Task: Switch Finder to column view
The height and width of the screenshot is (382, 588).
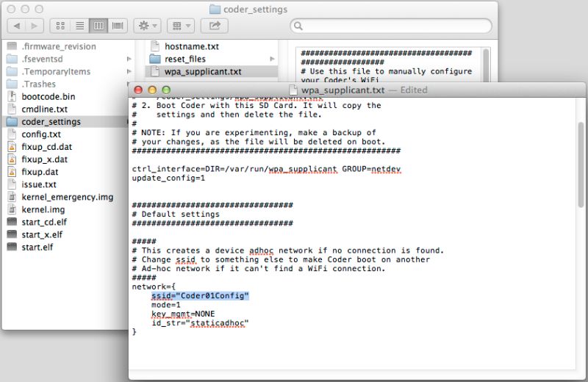Action: pyautogui.click(x=98, y=26)
